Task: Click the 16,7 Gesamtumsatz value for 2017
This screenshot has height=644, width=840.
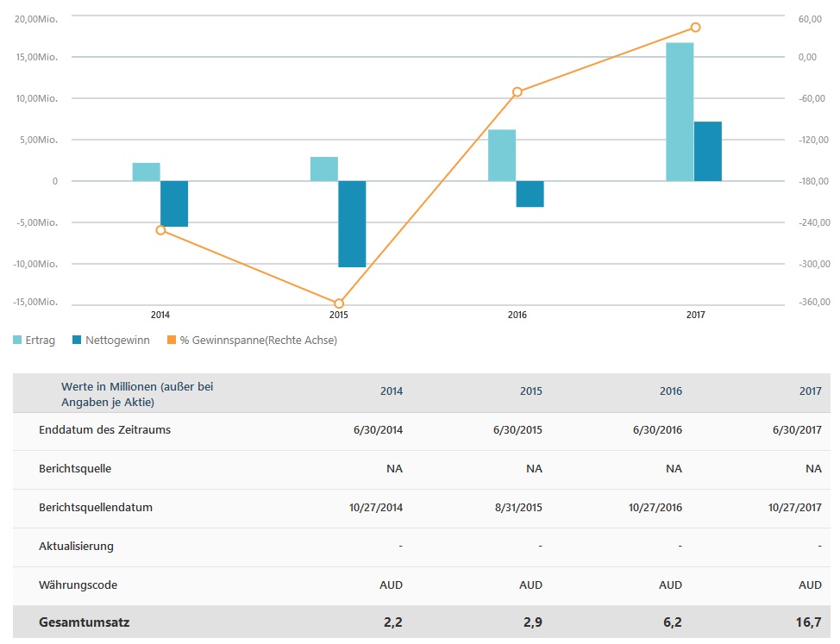Action: pos(810,622)
